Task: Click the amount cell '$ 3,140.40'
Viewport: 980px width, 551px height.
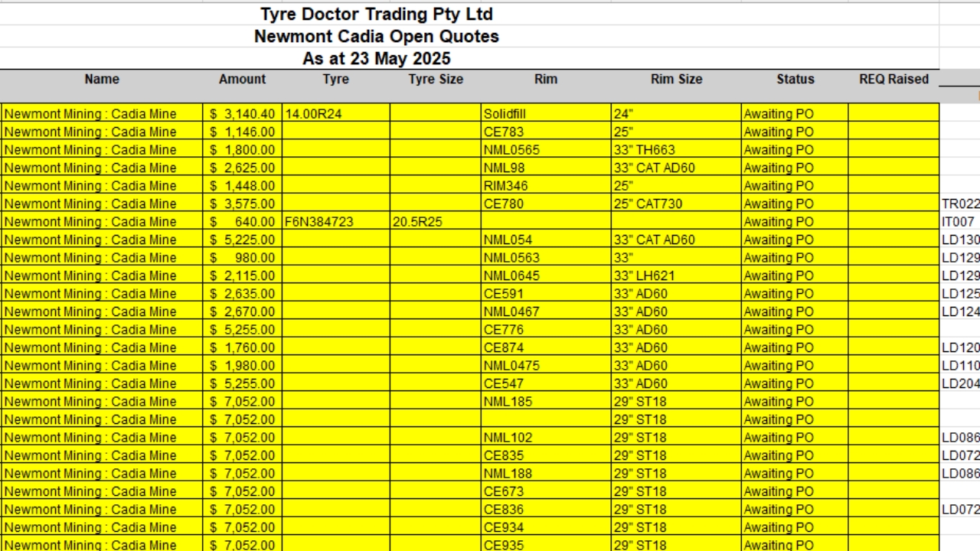Action: [x=243, y=114]
